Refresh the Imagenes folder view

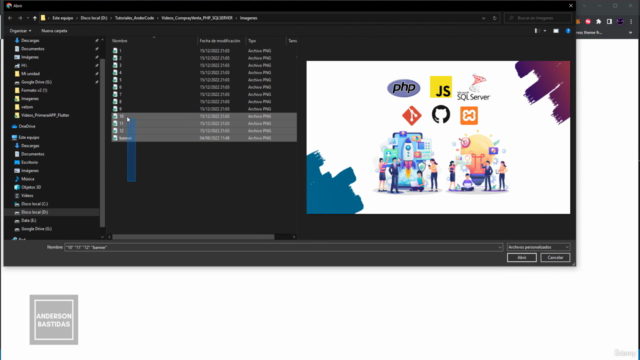(494, 18)
